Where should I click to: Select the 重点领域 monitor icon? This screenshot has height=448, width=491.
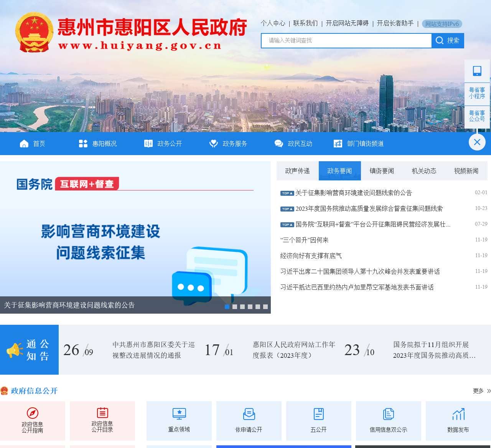point(179,413)
